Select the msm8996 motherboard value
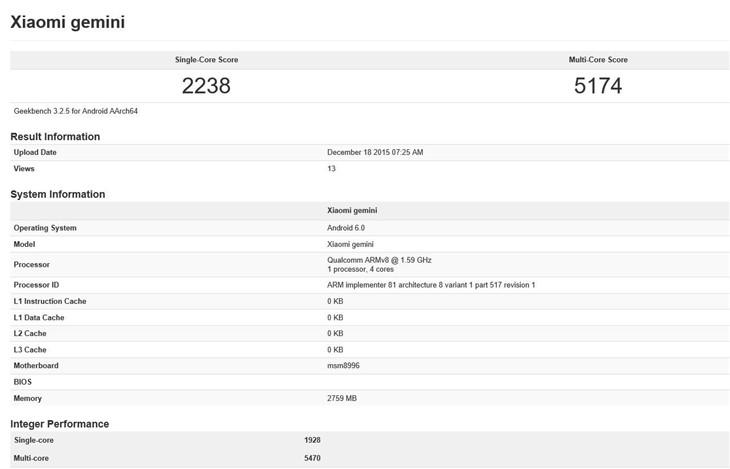The width and height of the screenshot is (730, 469). (x=343, y=366)
